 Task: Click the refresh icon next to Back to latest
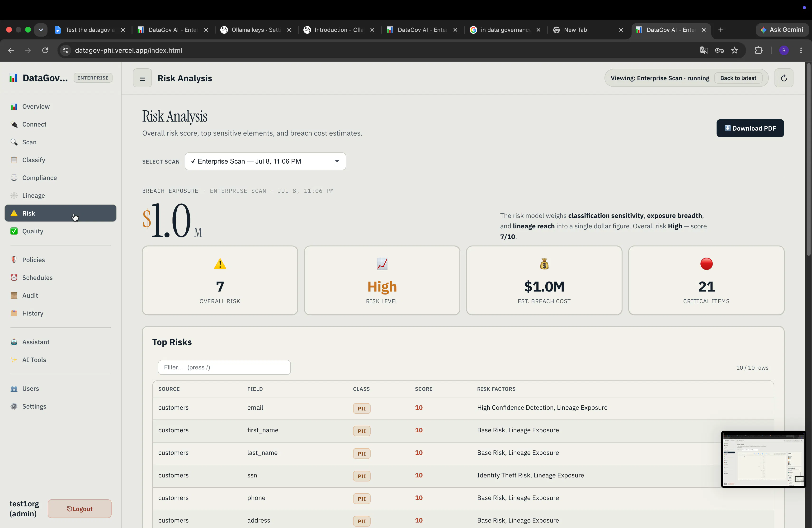(x=784, y=78)
